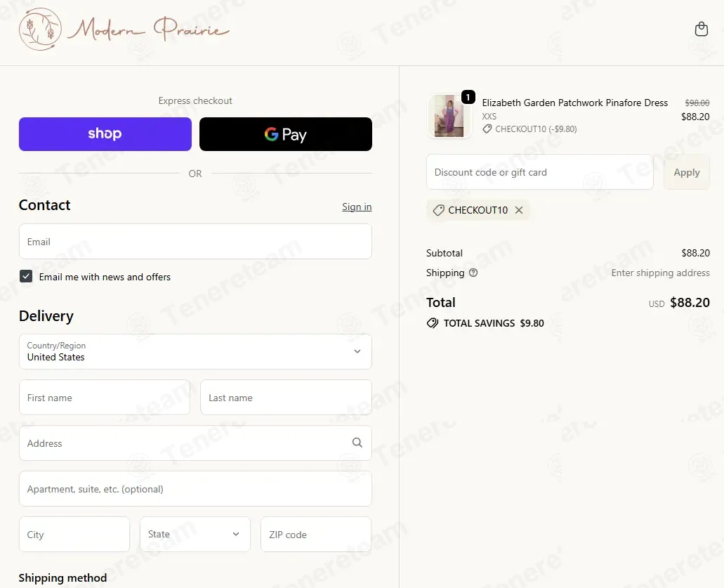Viewport: 724px width, 588px height.
Task: Click the Country/Region chevron arrow
Action: pos(357,351)
